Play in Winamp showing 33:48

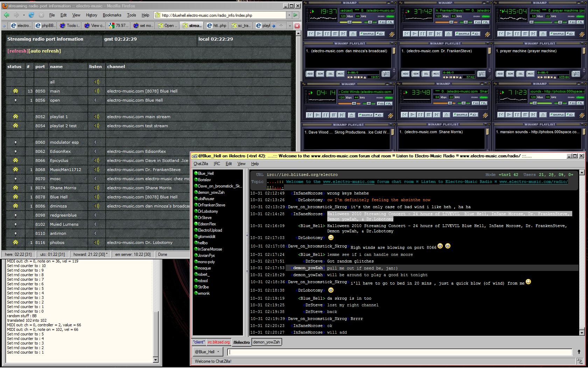point(412,115)
